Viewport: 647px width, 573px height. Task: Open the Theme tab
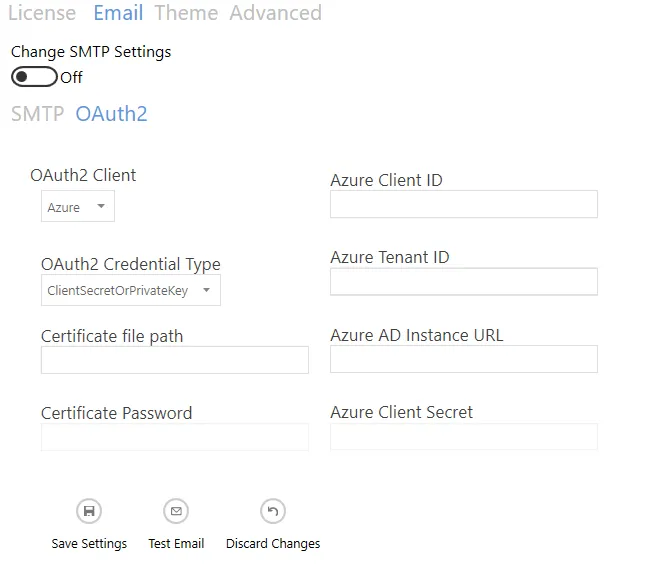point(186,13)
